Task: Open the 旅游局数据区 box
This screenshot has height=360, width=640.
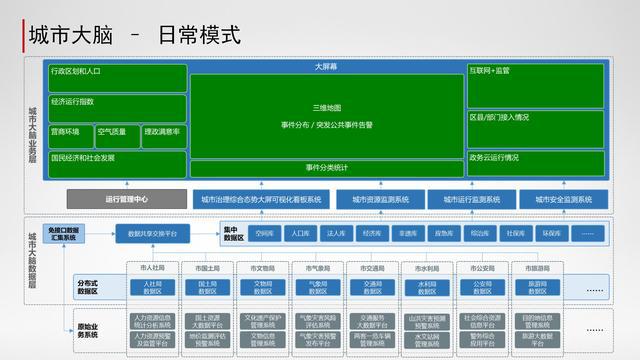Action: [x=537, y=287]
